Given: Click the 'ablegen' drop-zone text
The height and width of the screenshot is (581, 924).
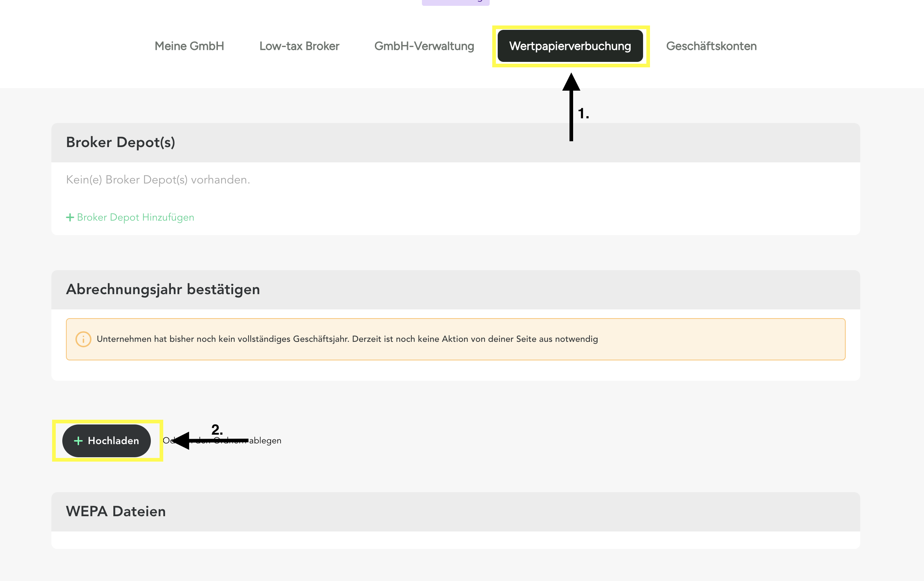Looking at the screenshot, I should [265, 440].
